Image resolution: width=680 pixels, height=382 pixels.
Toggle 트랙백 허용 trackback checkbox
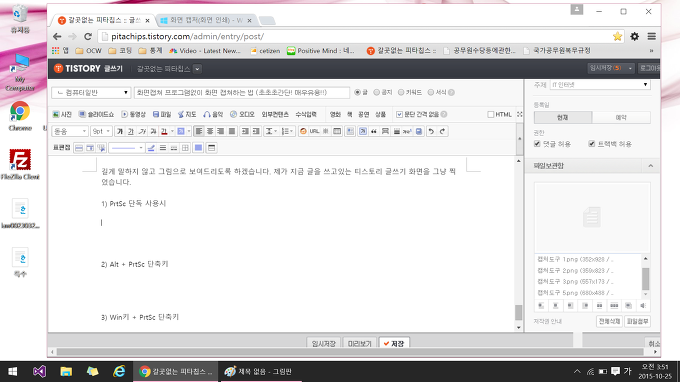tap(592, 144)
